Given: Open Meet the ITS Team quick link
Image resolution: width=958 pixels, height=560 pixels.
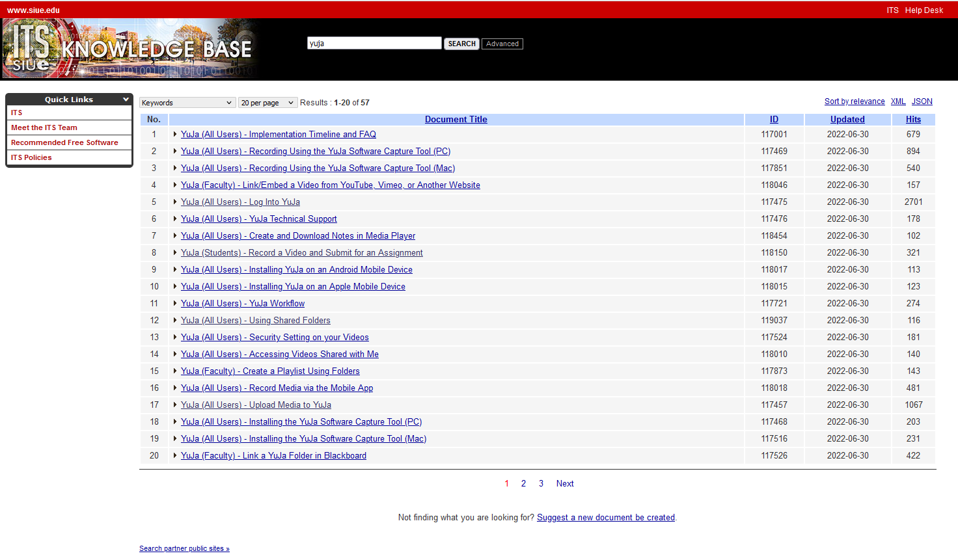Looking at the screenshot, I should tap(44, 127).
